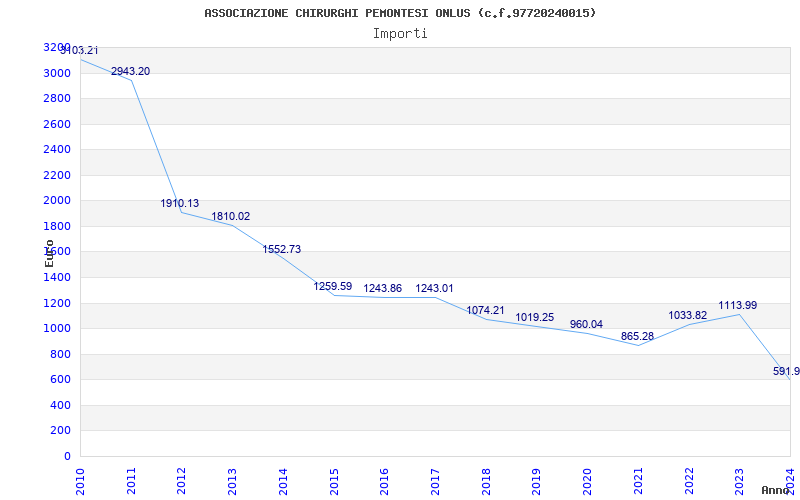Click the 2011 x-axis year label

131,482
